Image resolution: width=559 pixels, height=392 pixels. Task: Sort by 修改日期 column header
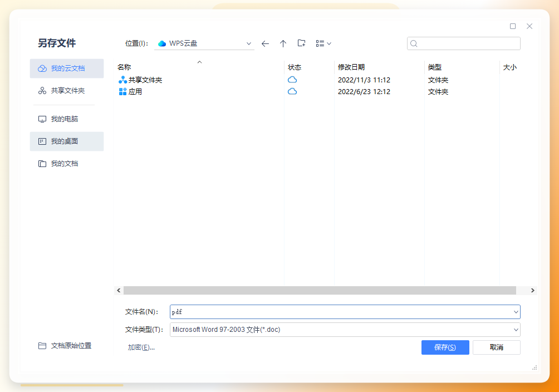point(351,67)
